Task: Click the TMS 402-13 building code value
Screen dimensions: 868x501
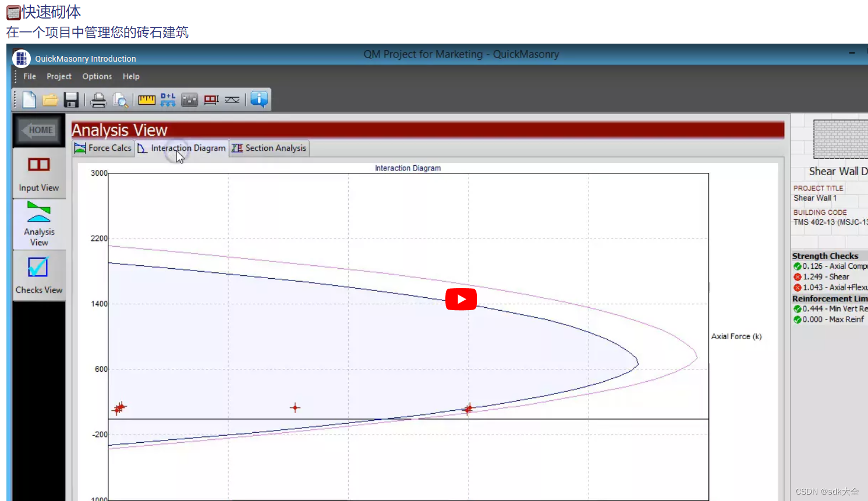Action: pyautogui.click(x=830, y=222)
